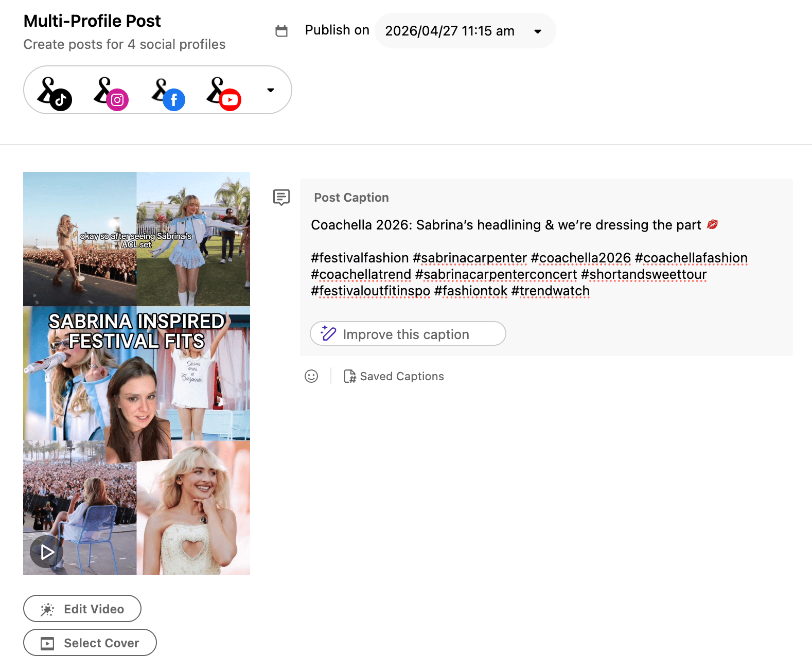Click the #festivalfashion hashtag in caption
Viewport: 812px width, 672px height.
(x=360, y=258)
